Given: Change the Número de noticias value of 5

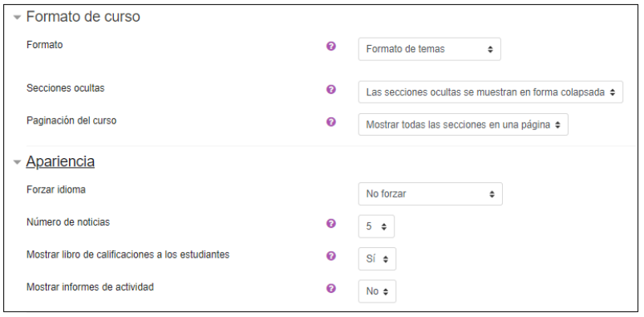Looking at the screenshot, I should pos(376,226).
